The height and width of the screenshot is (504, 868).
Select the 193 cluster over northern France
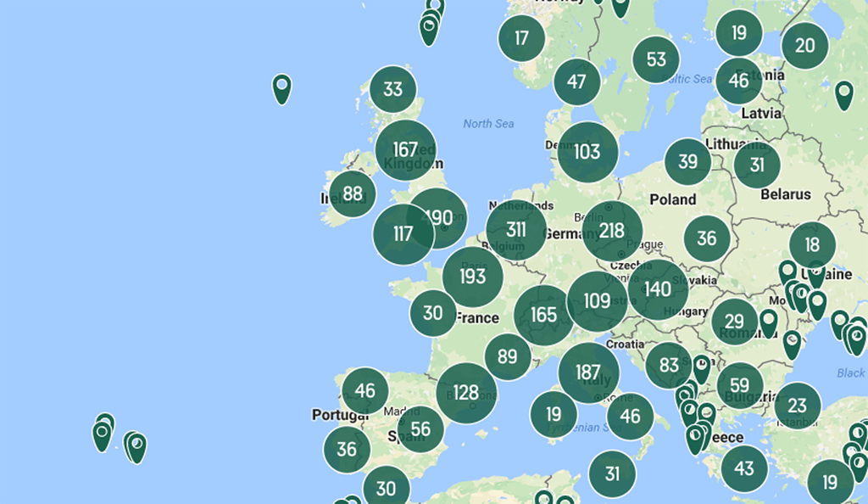(x=472, y=276)
